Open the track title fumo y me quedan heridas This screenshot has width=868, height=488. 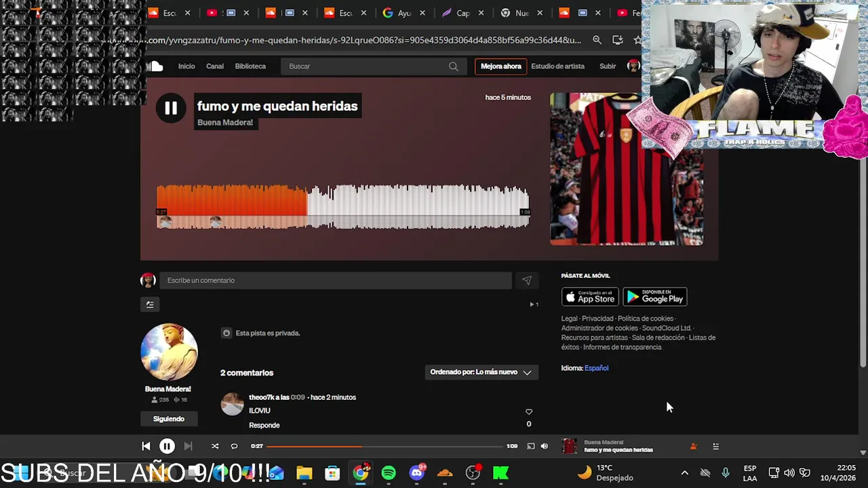click(x=277, y=106)
